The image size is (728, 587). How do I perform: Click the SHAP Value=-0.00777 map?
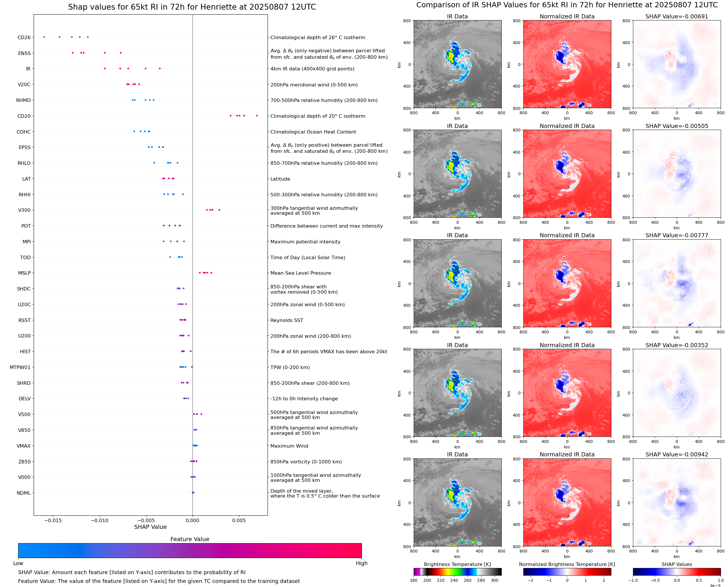pos(677,283)
